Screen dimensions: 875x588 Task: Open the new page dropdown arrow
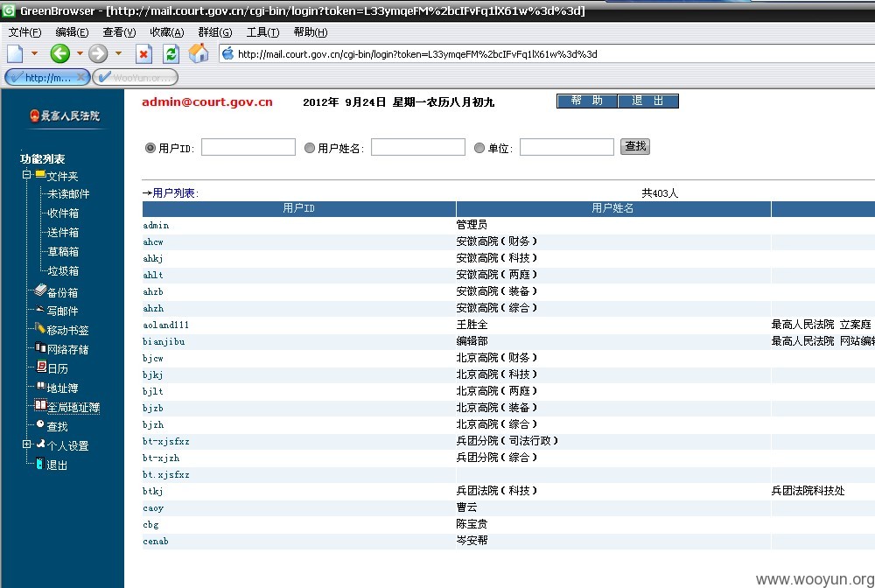pos(34,53)
